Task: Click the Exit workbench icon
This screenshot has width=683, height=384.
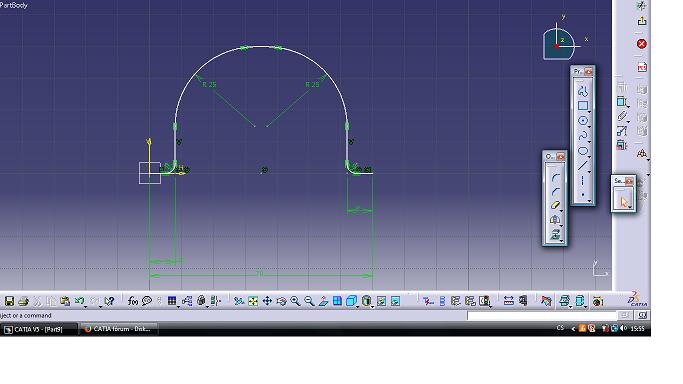Action: point(642,21)
